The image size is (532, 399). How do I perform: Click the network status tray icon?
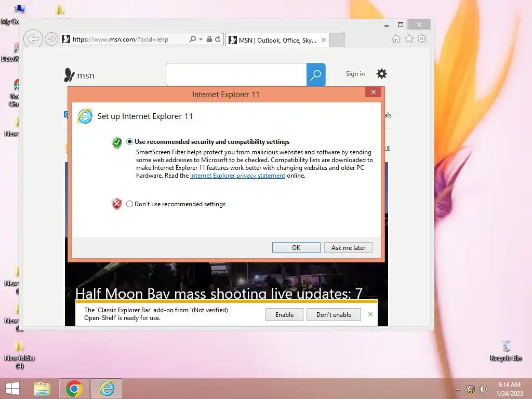click(x=471, y=389)
